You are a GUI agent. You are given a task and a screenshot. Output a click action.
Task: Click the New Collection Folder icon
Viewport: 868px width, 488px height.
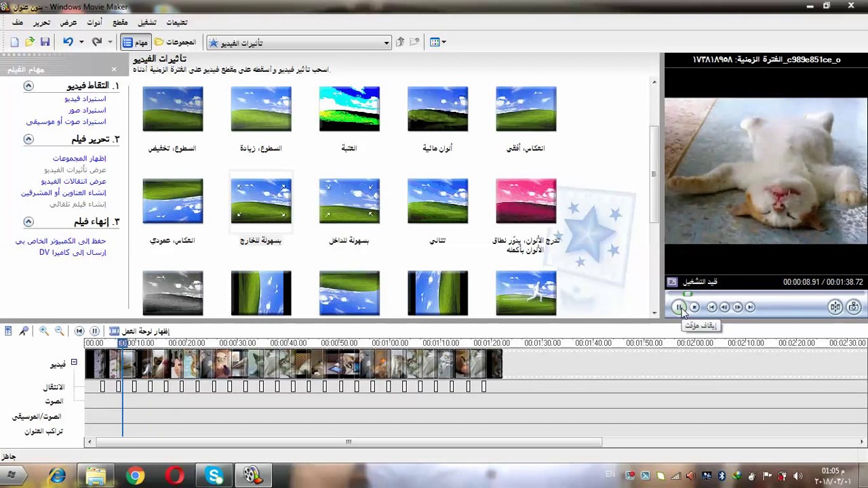(x=415, y=42)
